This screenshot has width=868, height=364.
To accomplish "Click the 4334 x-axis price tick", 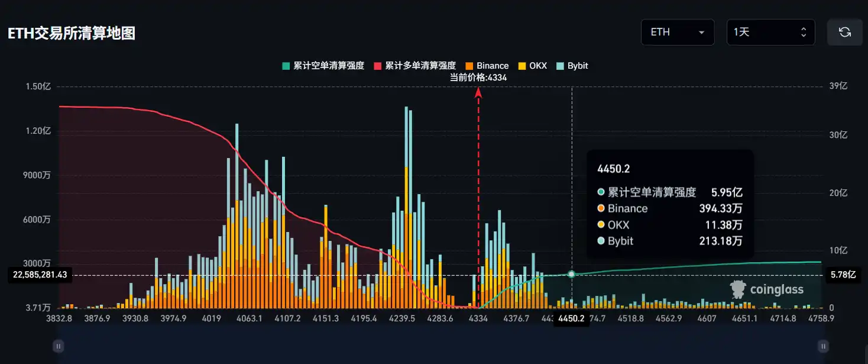I will [478, 318].
